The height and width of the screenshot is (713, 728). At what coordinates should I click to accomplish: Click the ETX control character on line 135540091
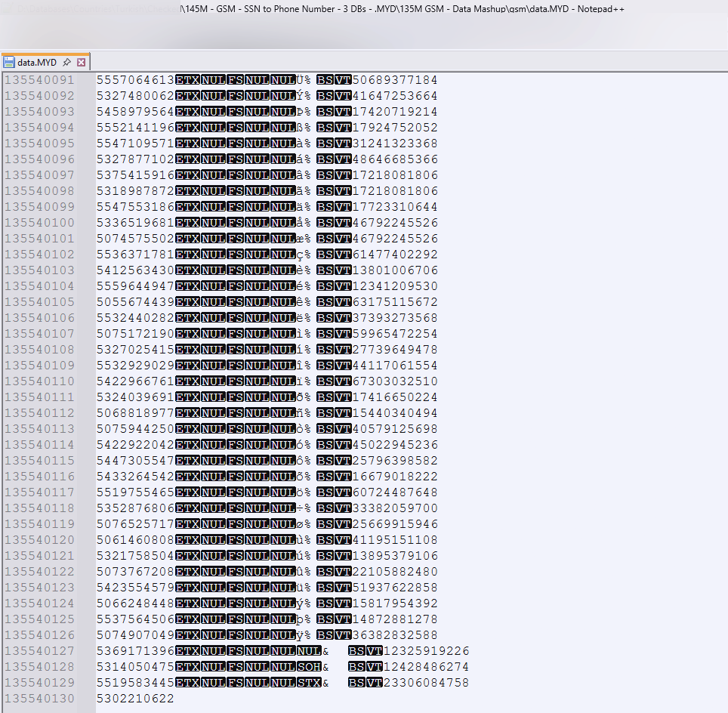click(187, 80)
